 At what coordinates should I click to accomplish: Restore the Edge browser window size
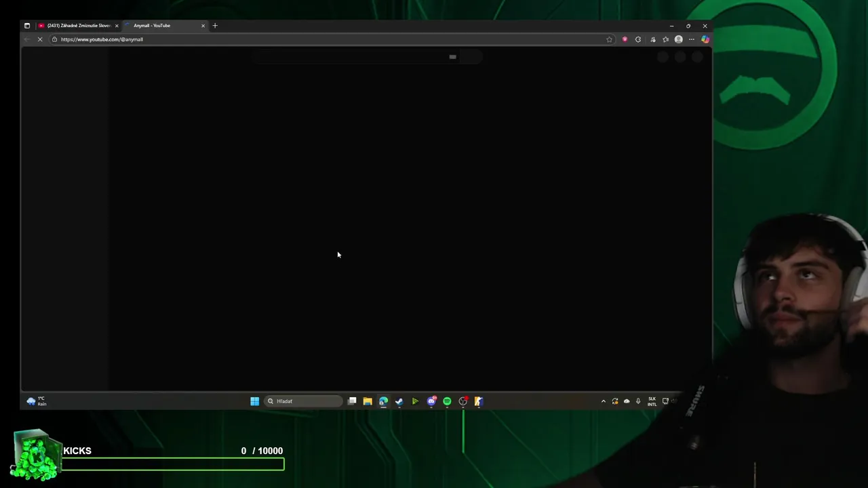[688, 26]
